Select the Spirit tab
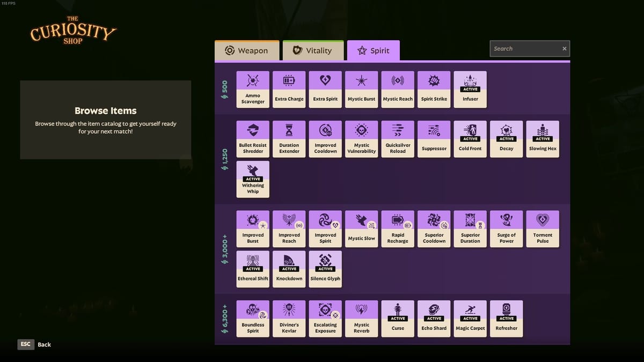This screenshot has height=362, width=644. (374, 50)
